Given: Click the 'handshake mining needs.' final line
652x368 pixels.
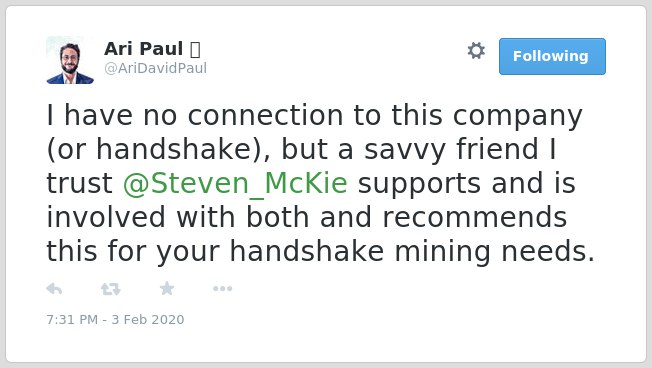Looking at the screenshot, I should (x=412, y=252).
